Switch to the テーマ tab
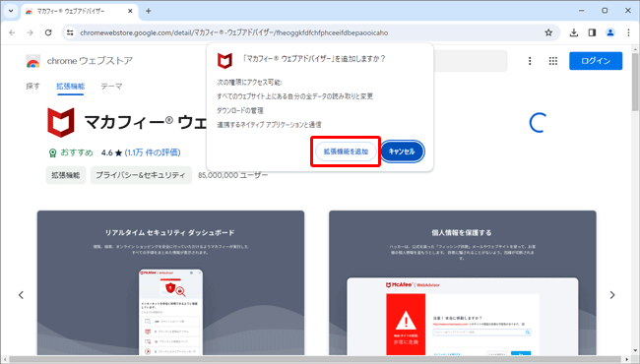The width and height of the screenshot is (640, 364). [111, 86]
